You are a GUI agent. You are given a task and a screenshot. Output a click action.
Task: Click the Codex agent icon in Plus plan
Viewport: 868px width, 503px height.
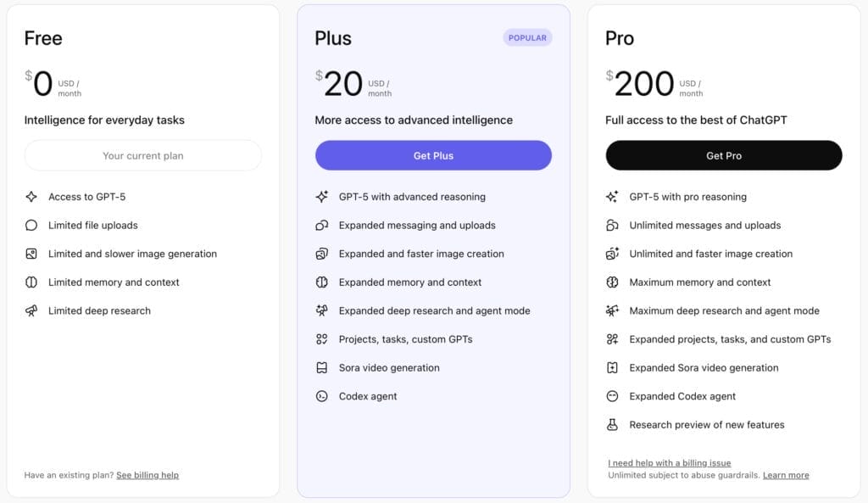322,396
